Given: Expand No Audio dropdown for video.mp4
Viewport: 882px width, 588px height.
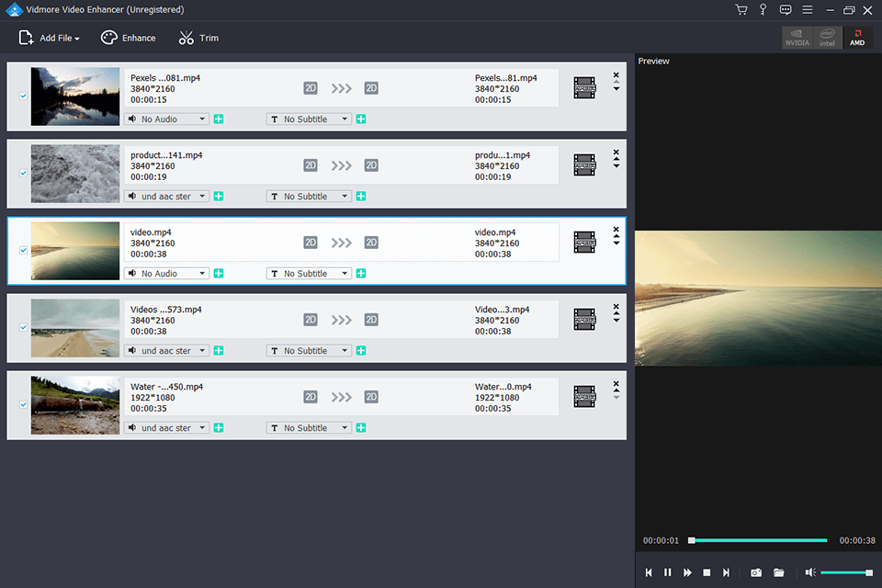Looking at the screenshot, I should coord(166,274).
